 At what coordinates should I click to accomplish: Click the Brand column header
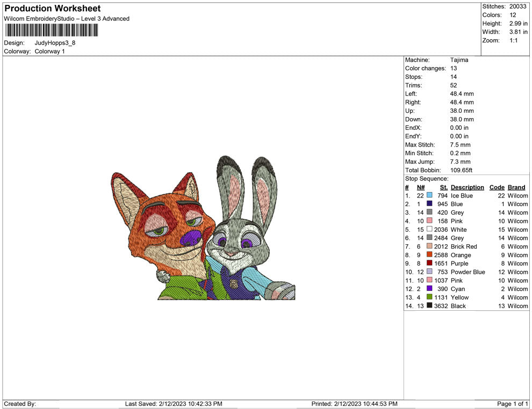tap(516, 187)
